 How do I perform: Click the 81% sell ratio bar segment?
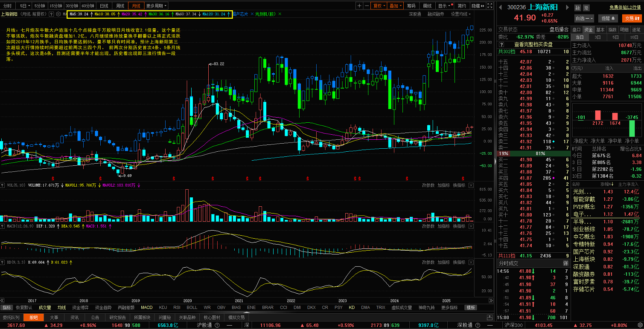[x=540, y=153]
